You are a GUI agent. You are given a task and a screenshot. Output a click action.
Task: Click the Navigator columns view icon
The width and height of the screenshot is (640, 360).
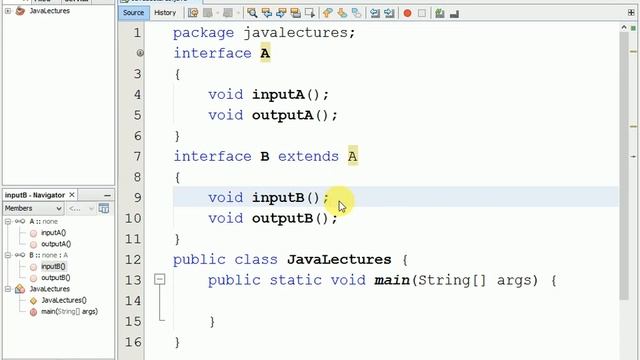tap(104, 209)
